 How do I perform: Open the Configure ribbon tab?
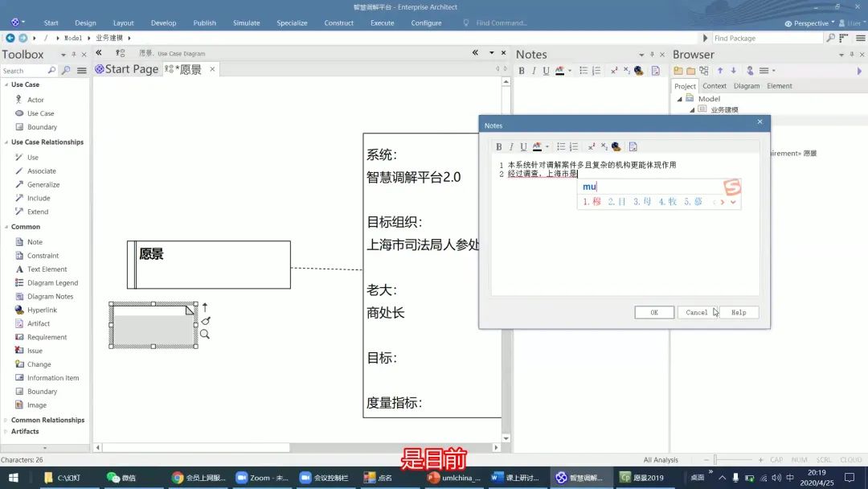pos(426,23)
